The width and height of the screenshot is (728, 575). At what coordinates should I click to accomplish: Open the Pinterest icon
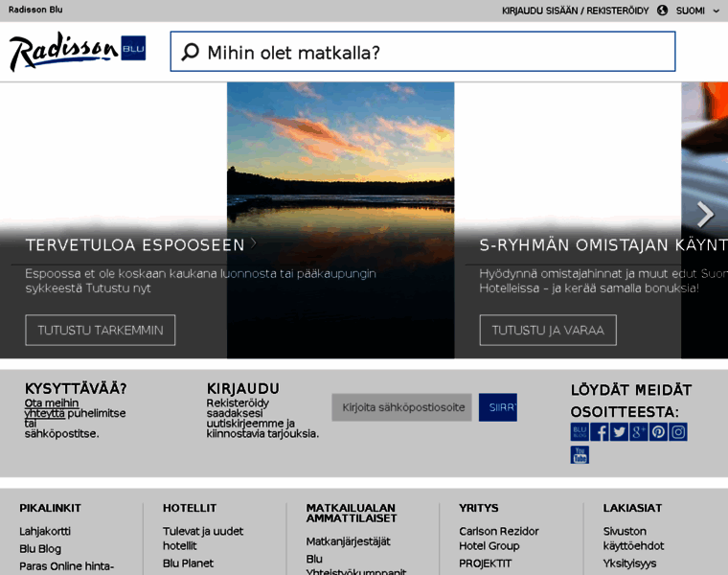(658, 432)
